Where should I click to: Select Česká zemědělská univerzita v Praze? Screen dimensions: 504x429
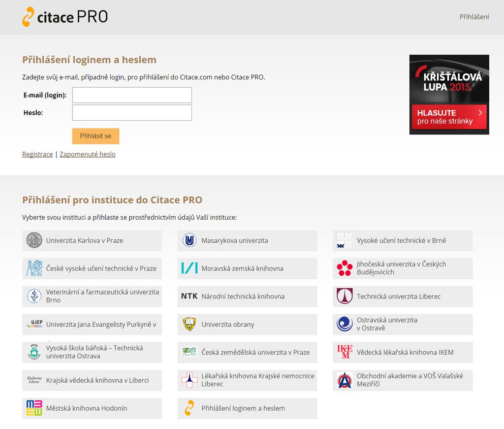click(x=247, y=353)
